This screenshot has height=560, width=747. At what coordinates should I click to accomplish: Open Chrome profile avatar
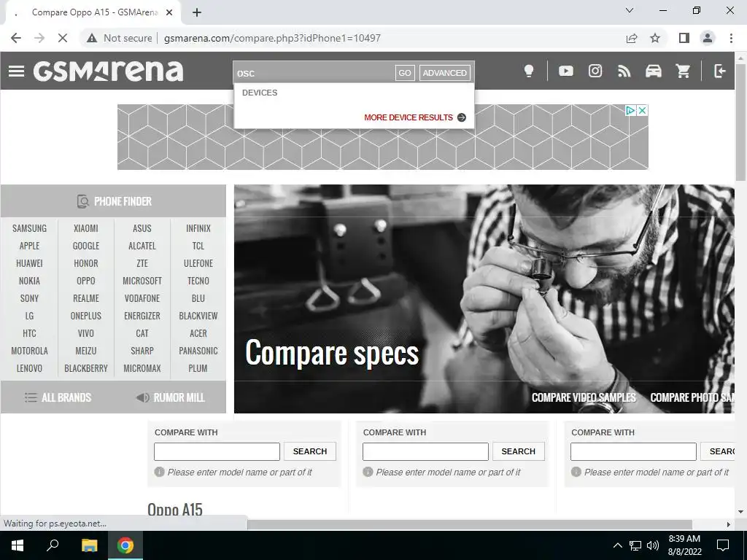[x=708, y=38]
